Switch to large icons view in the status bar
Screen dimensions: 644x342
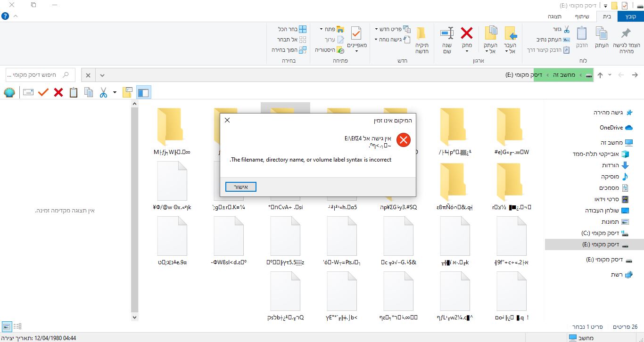7,326
